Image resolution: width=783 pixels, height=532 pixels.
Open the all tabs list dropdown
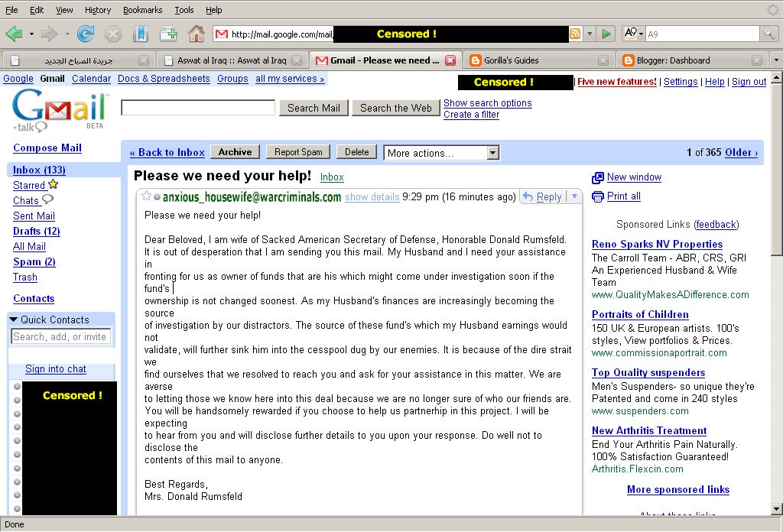775,60
